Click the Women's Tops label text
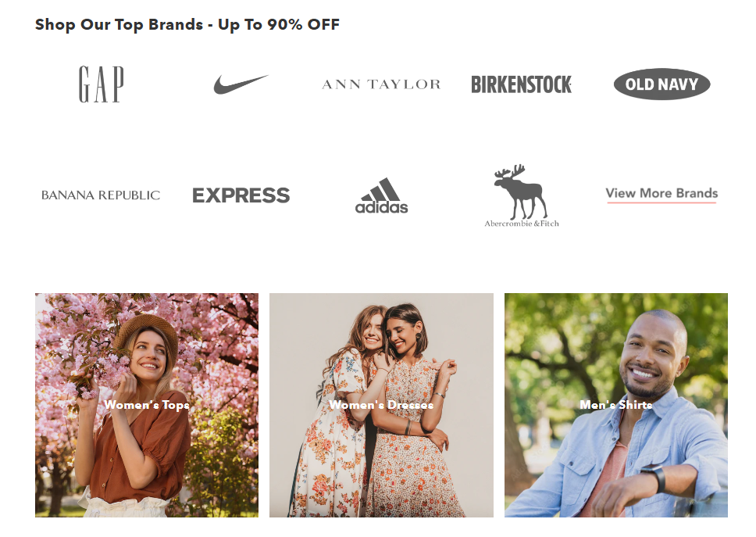 click(147, 405)
